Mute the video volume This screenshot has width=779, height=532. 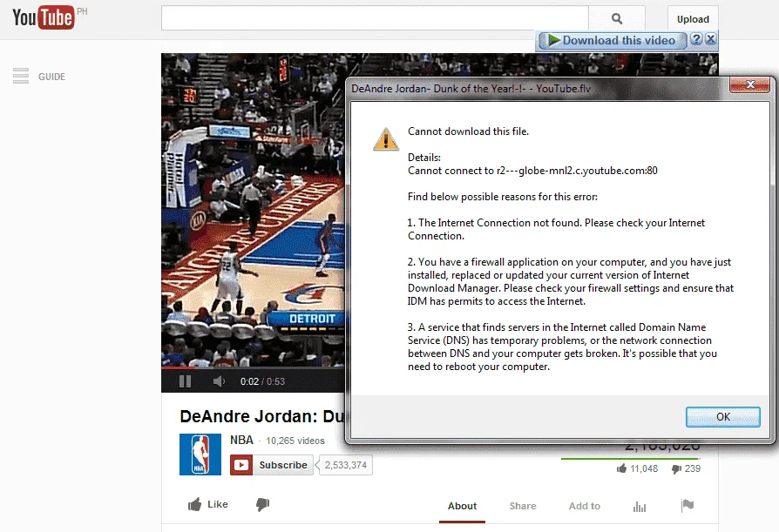coord(219,381)
